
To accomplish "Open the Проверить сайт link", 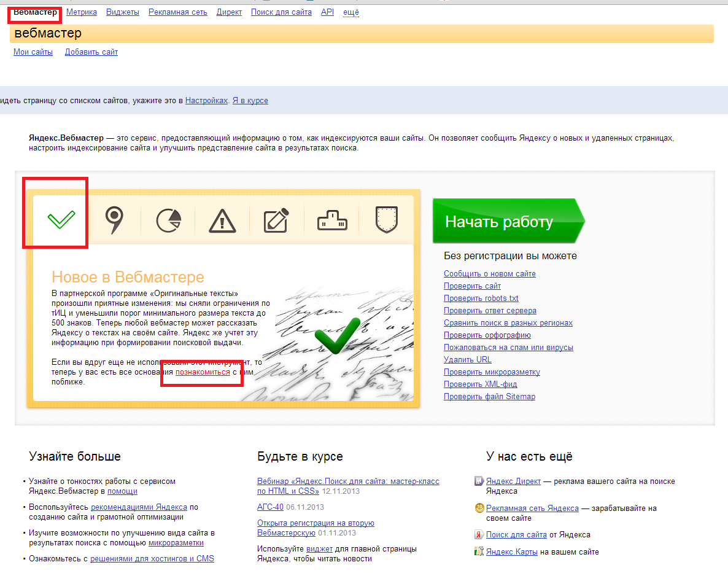I will pyautogui.click(x=472, y=286).
